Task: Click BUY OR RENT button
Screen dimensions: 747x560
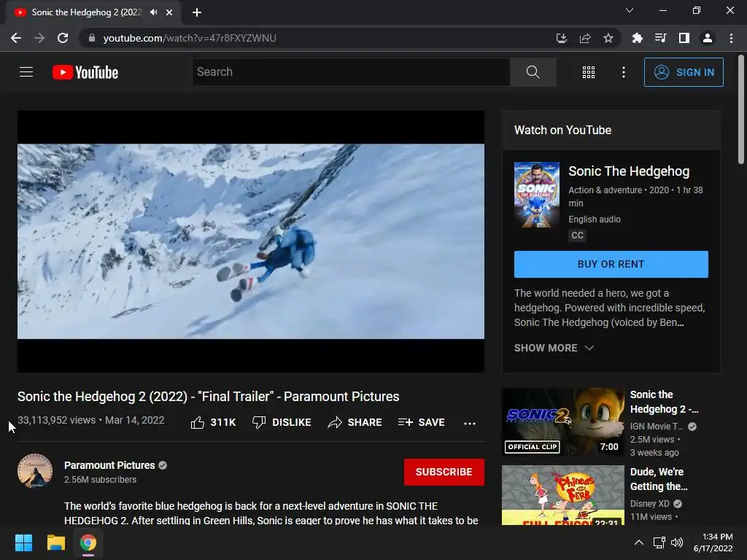Action: (x=611, y=264)
